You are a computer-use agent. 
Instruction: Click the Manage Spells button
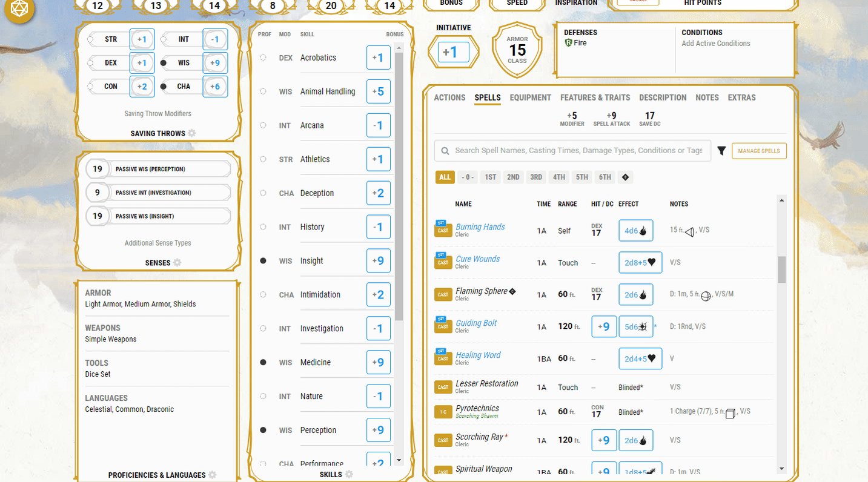tap(759, 151)
